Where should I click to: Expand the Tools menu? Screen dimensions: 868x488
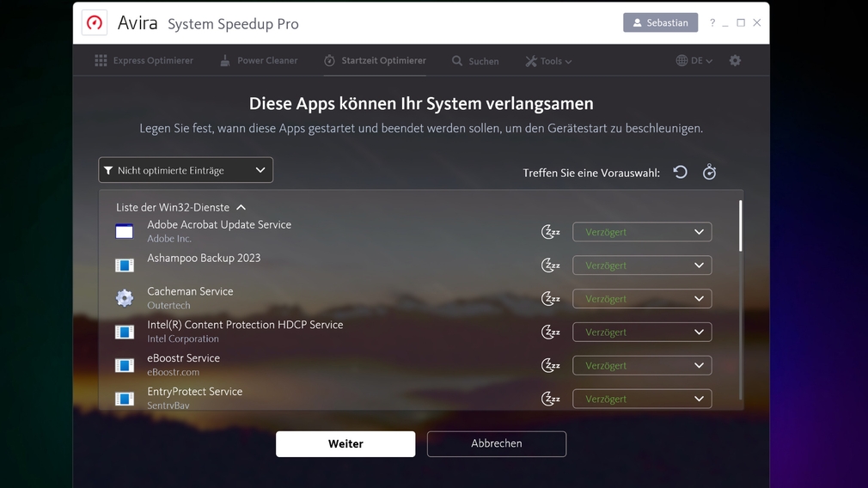[548, 61]
